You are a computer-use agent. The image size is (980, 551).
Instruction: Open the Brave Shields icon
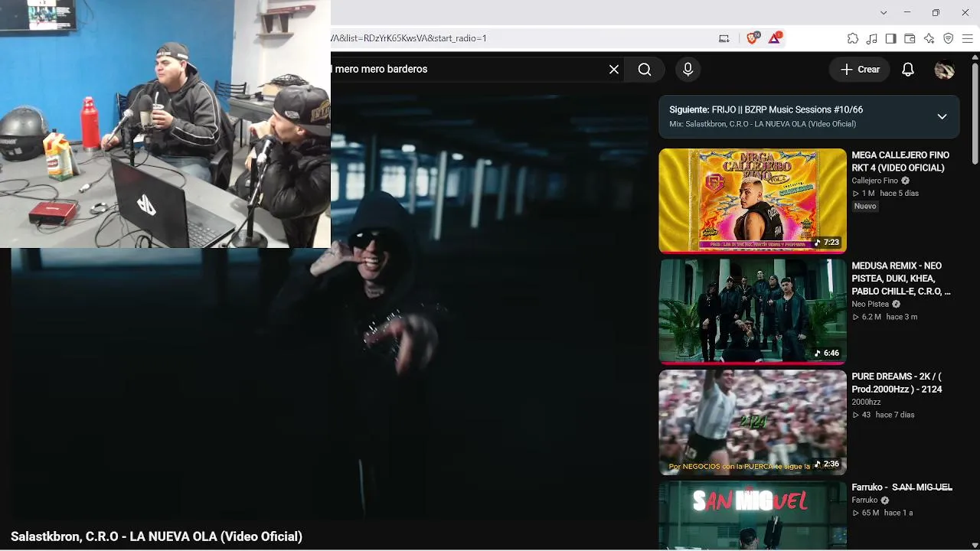click(x=753, y=38)
